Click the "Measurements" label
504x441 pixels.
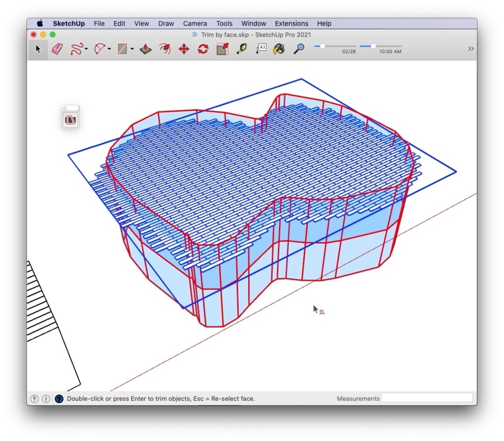358,399
